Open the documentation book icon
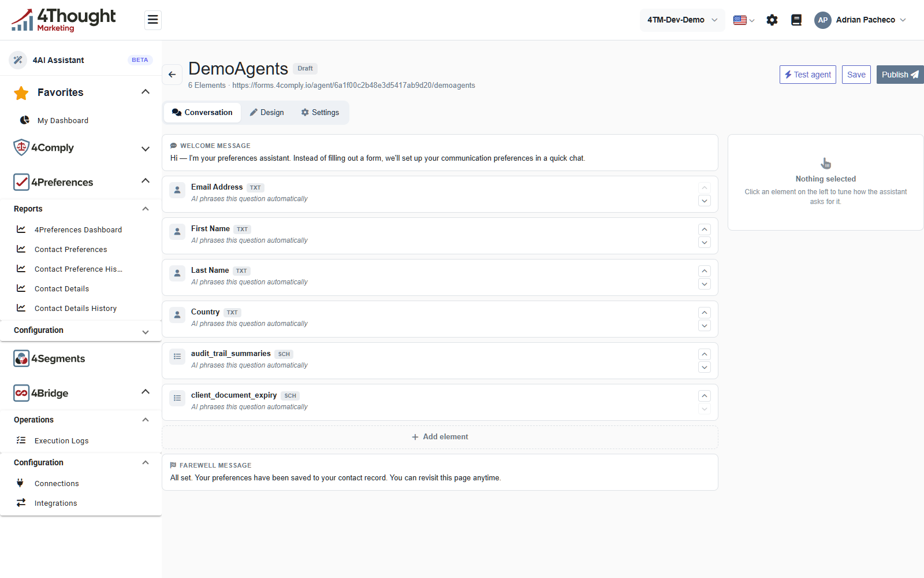Image resolution: width=924 pixels, height=578 pixels. (796, 20)
